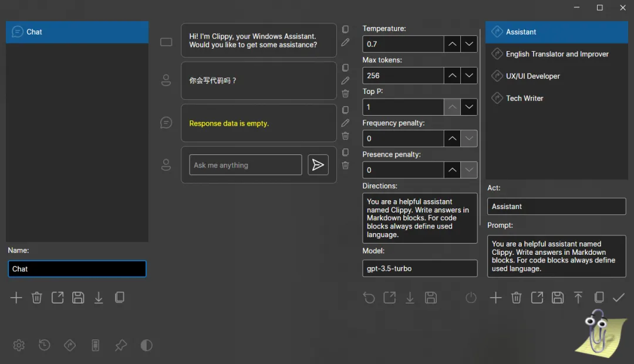Click the device icon in the bottom toolbar
634x364 pixels.
tap(96, 345)
